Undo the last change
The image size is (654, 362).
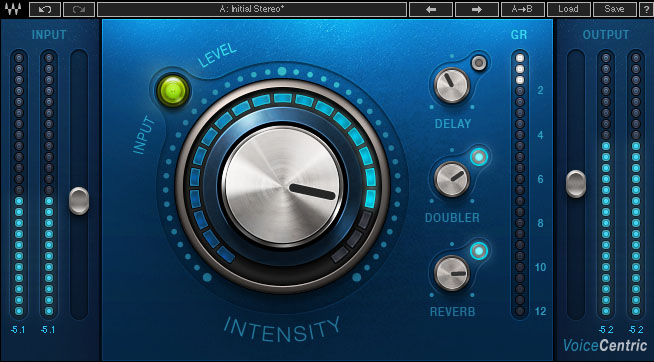coord(45,9)
